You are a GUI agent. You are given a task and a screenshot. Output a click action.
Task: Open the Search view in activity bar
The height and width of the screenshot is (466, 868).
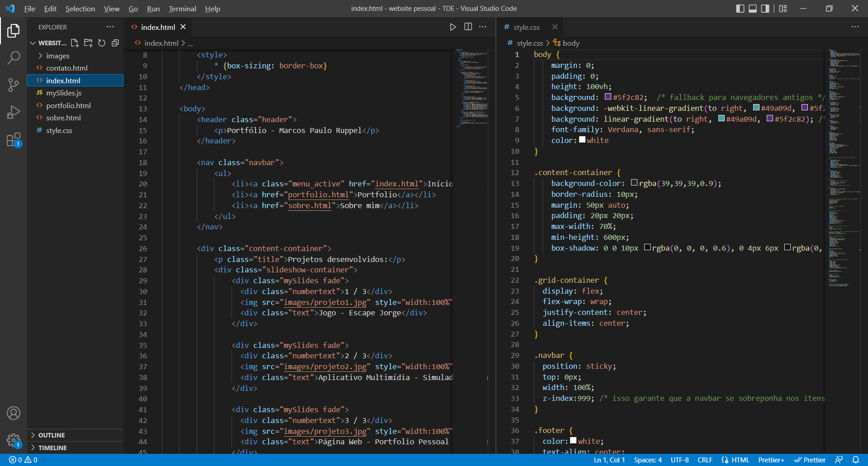(x=14, y=57)
